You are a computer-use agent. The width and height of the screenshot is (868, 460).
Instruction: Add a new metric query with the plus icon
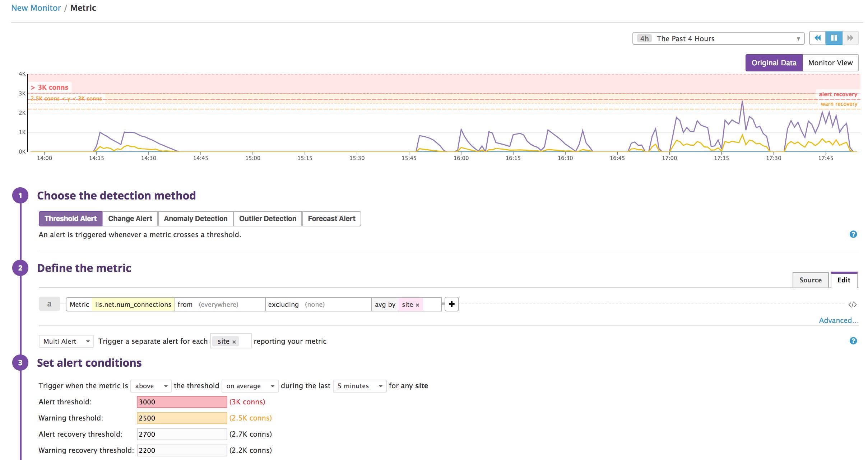tap(452, 304)
